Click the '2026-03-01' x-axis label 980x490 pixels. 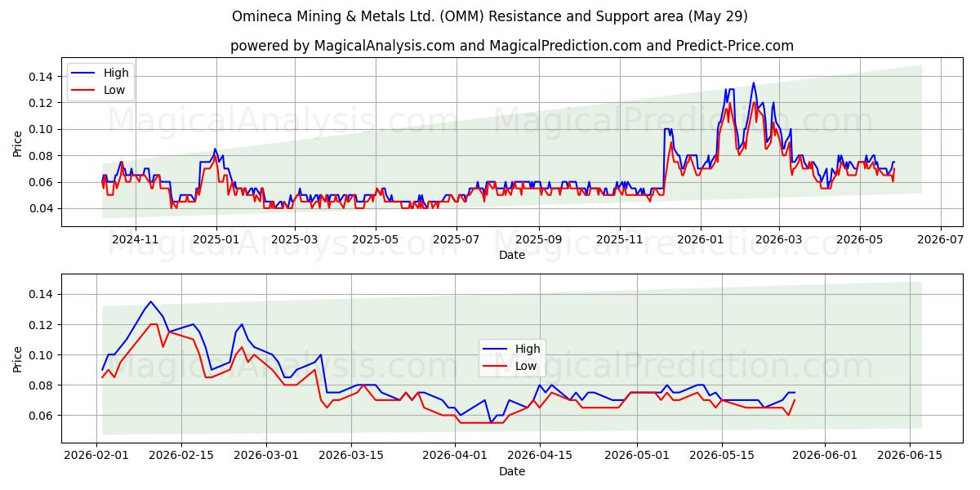(x=267, y=457)
